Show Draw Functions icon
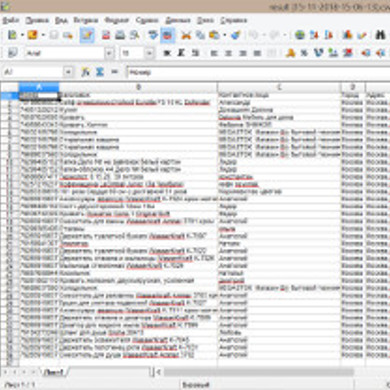Image resolution: width=390 pixels, height=390 pixels. [361, 35]
